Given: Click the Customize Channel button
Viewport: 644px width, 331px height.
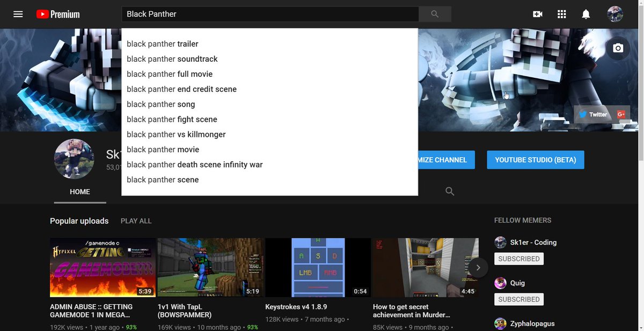Looking at the screenshot, I should click(x=446, y=160).
